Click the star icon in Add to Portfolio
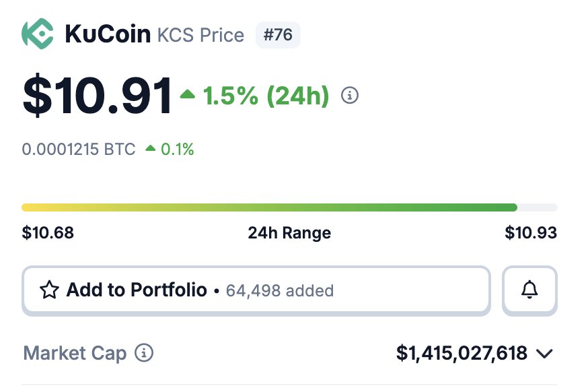The image size is (588, 388). (49, 290)
